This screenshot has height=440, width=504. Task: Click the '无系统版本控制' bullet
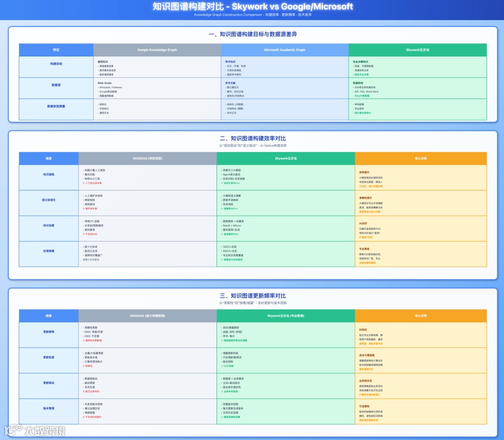pos(93,405)
